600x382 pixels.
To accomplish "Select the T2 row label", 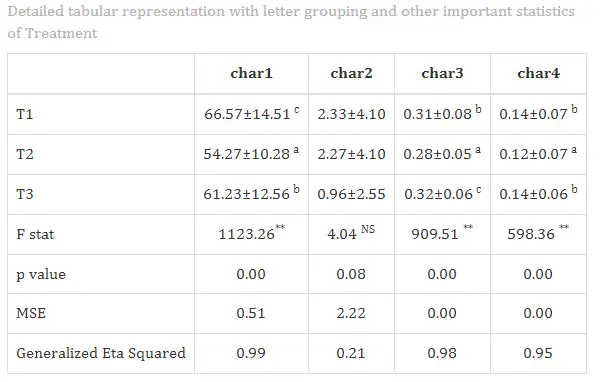I will click(24, 154).
